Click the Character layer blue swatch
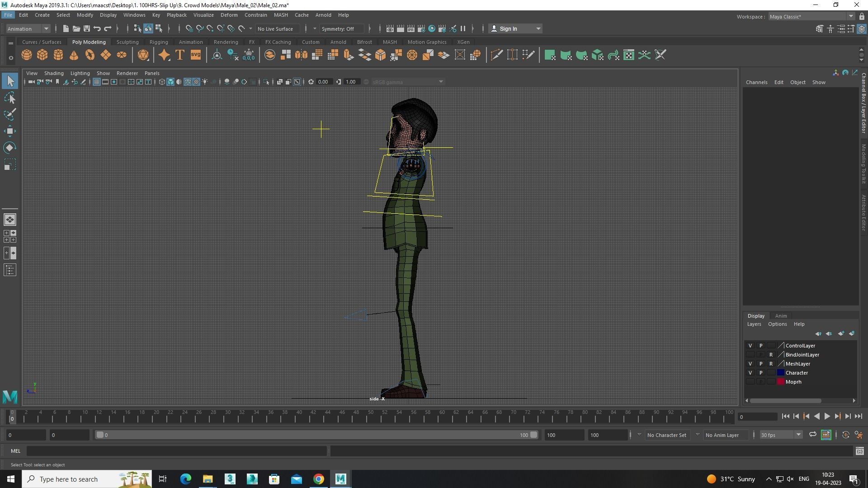 780,373
